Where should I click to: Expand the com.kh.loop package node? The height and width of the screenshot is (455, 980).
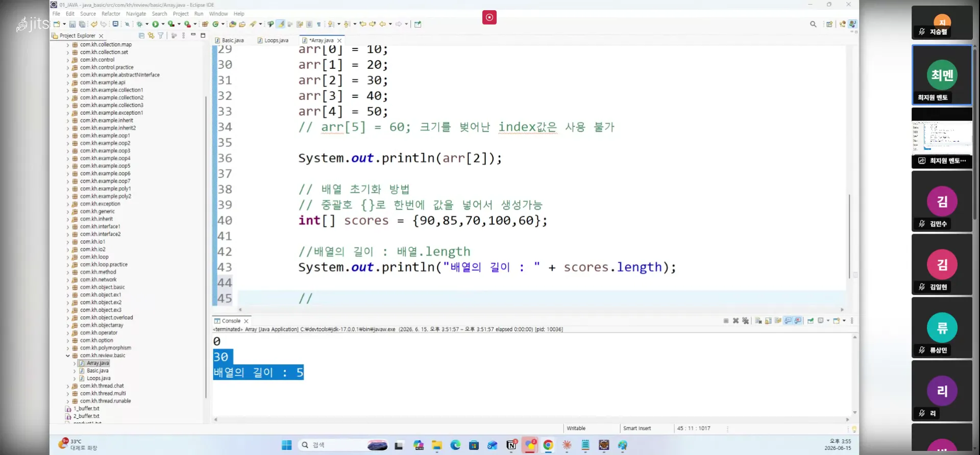67,257
